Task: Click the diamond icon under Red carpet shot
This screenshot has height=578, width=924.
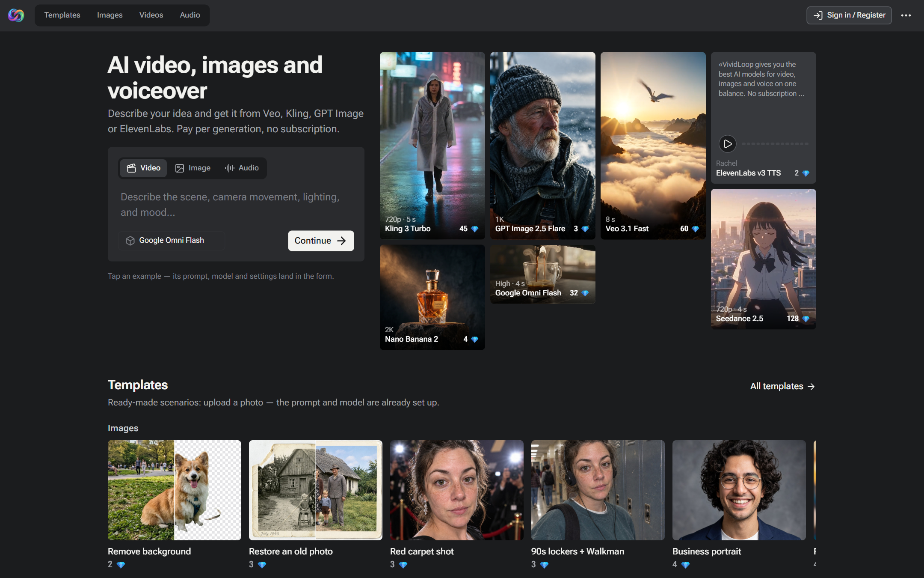Action: (403, 565)
